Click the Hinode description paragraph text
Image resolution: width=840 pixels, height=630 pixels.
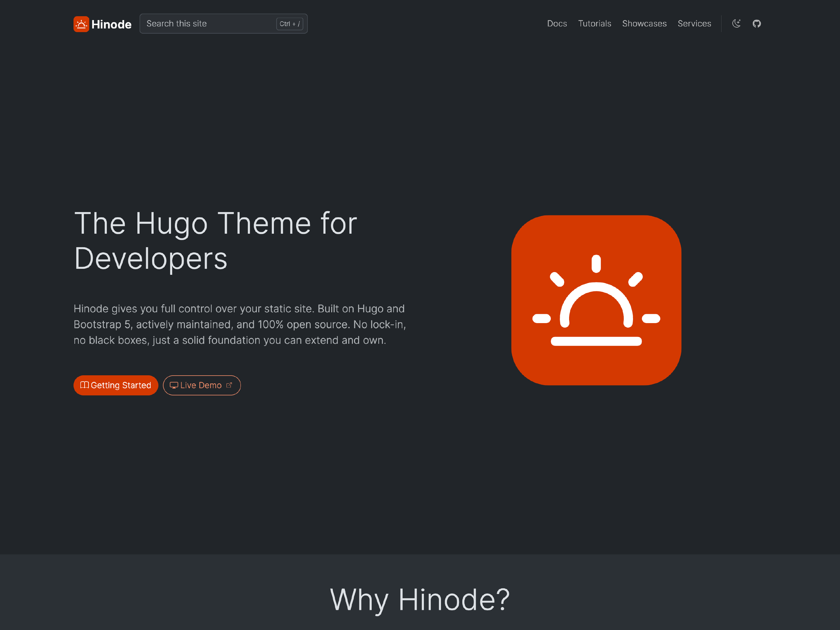click(x=239, y=324)
